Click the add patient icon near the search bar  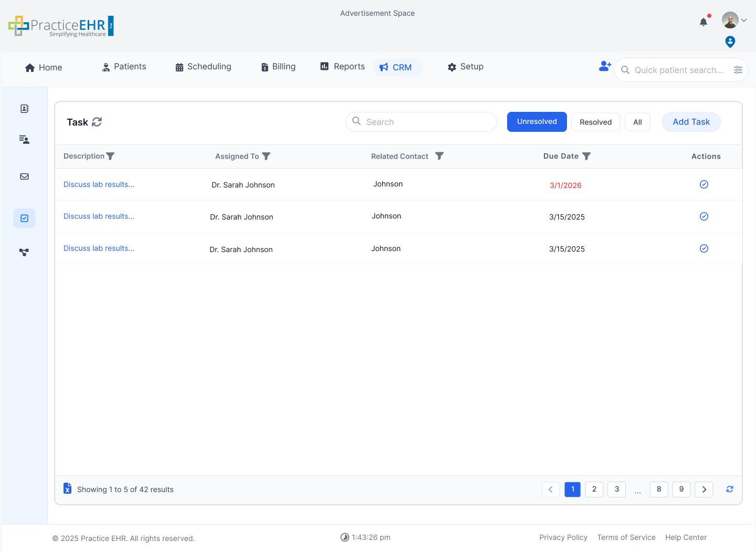coord(605,66)
